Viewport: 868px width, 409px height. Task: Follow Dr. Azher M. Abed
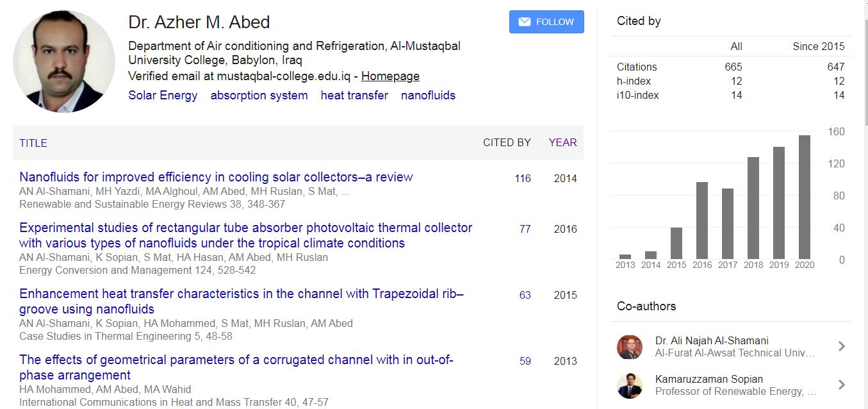coord(546,22)
